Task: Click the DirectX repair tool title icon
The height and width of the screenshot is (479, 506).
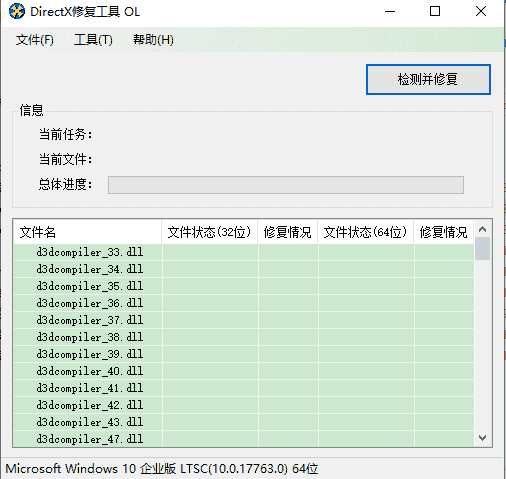Action: point(17,11)
